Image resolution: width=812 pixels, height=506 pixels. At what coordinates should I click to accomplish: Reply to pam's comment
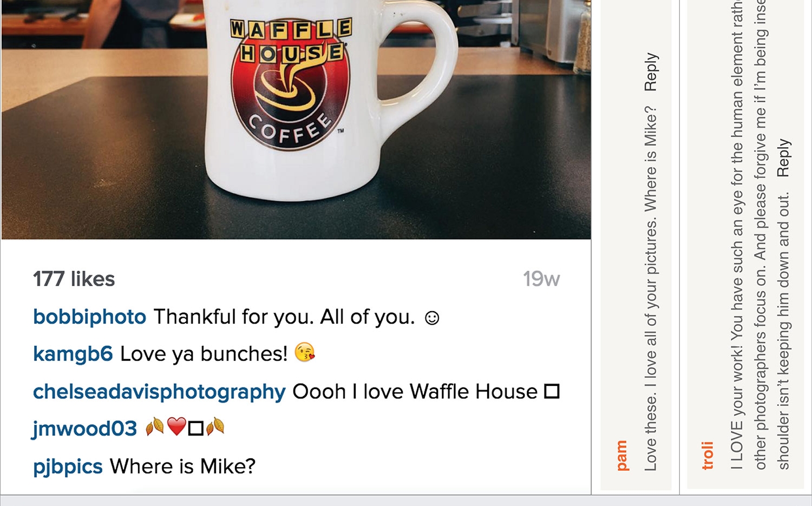pos(651,72)
